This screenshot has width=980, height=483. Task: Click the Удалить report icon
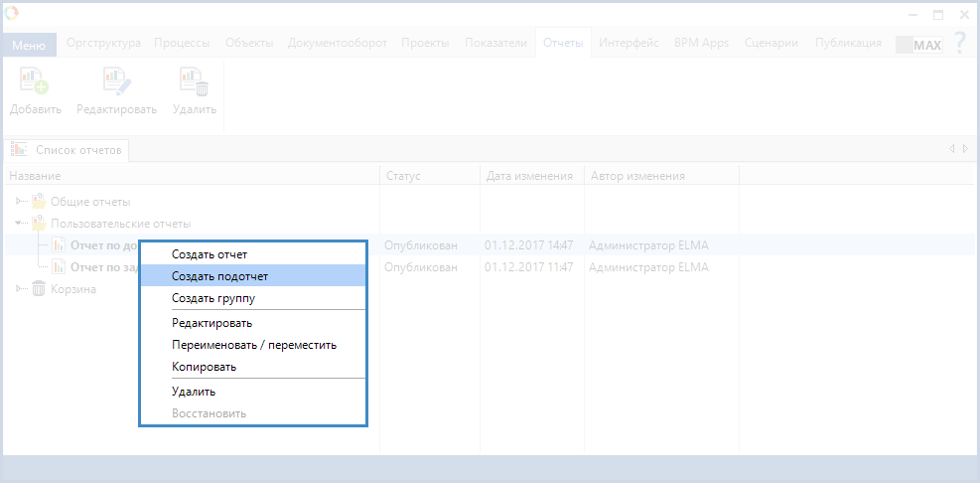(x=195, y=81)
